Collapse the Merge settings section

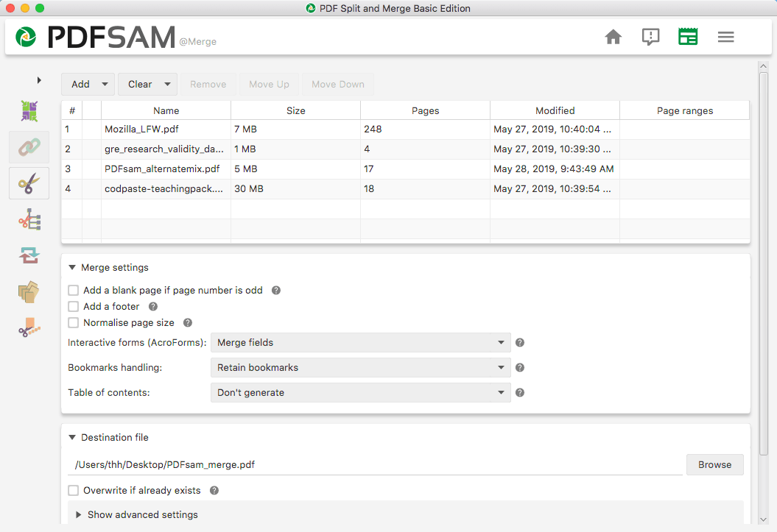pos(71,267)
